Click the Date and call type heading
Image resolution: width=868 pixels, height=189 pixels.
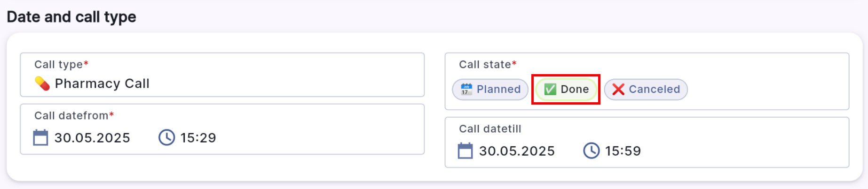[x=71, y=17]
